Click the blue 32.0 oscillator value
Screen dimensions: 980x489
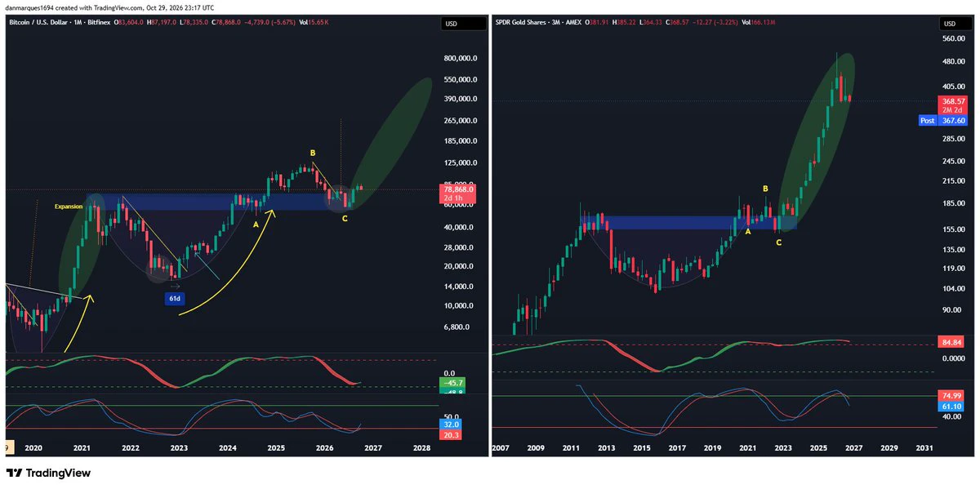pyautogui.click(x=452, y=425)
